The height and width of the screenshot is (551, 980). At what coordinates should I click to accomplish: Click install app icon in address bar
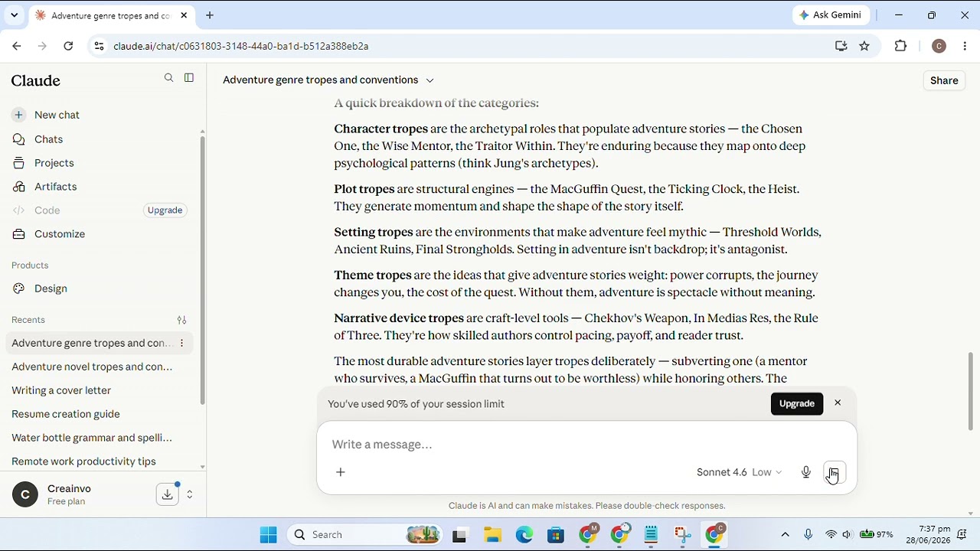point(841,46)
